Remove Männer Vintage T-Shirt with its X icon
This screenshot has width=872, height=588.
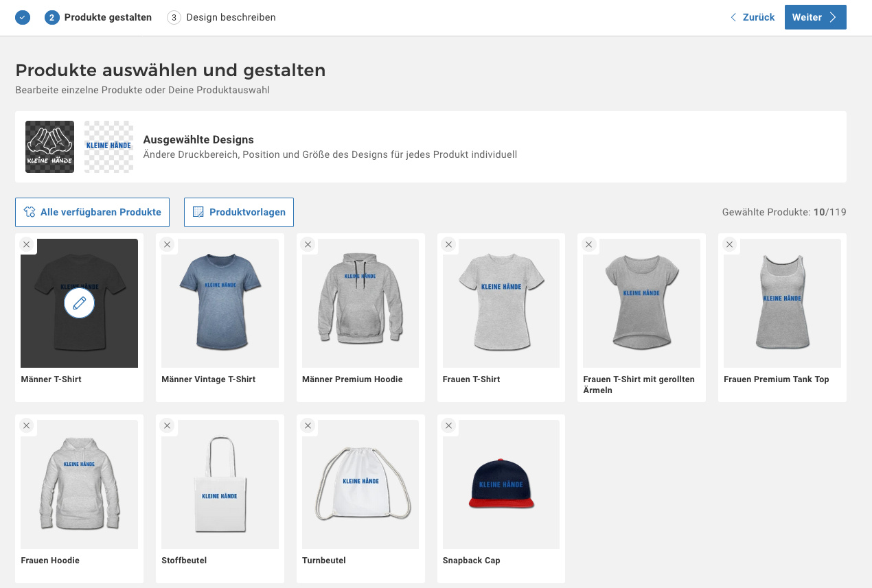pos(167,244)
